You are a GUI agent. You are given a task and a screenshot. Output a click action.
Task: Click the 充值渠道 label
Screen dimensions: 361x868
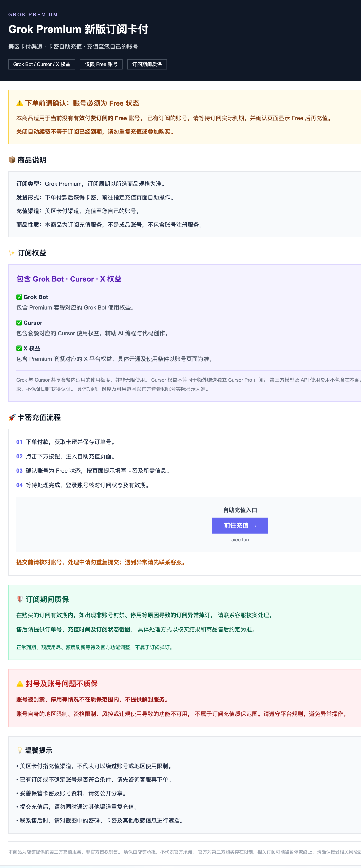tap(29, 211)
